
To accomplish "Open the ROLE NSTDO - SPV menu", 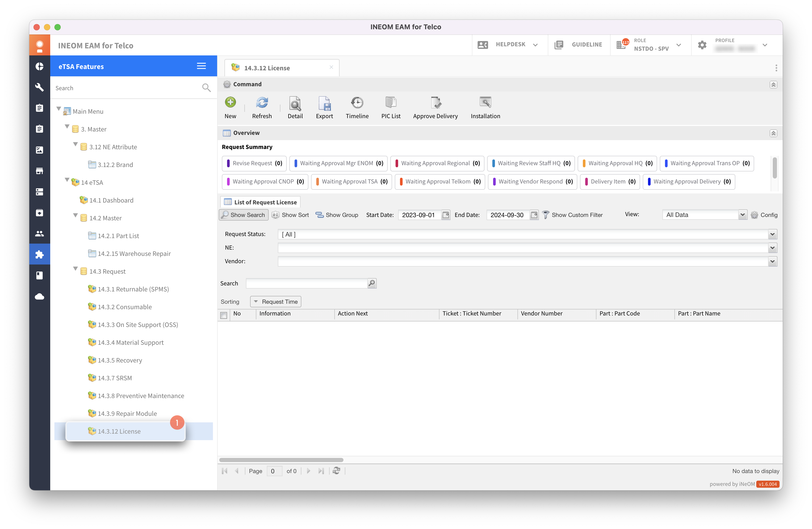I will click(650, 45).
